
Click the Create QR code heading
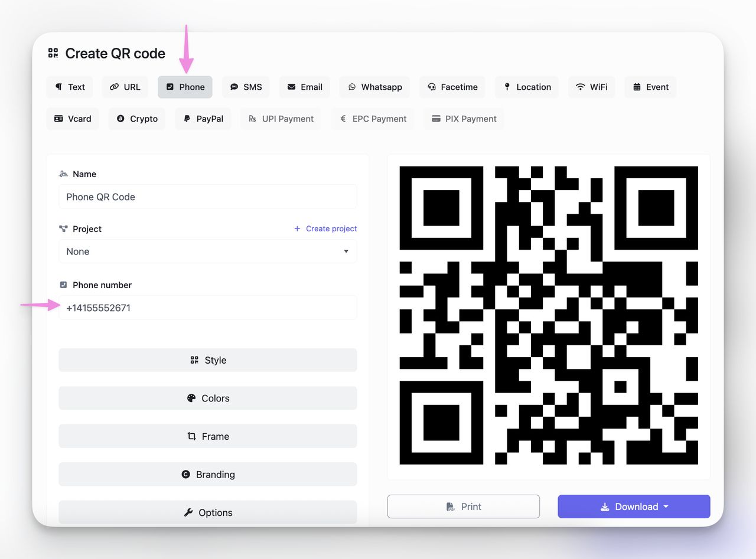115,53
